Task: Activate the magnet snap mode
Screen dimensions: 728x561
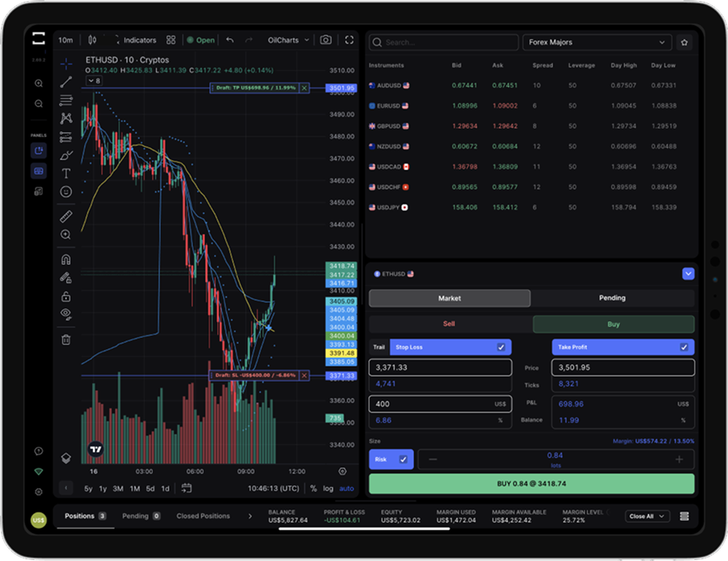Action: 66,259
